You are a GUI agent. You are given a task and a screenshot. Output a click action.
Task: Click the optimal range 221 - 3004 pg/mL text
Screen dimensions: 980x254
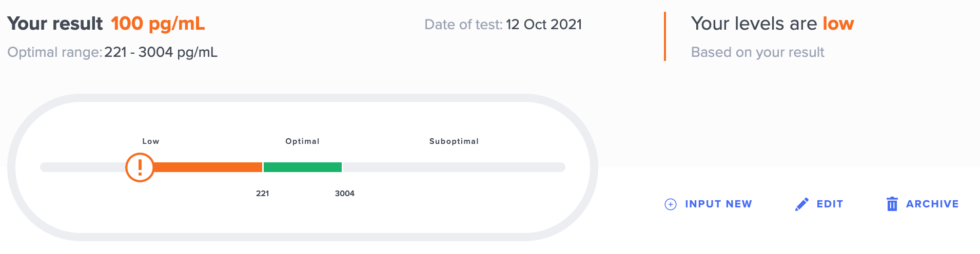click(x=161, y=52)
